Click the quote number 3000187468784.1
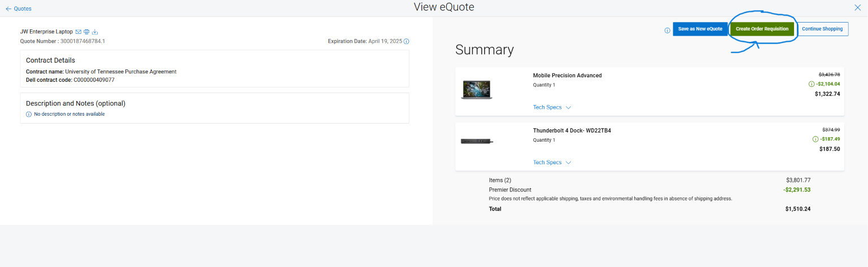868x267 pixels. [82, 41]
